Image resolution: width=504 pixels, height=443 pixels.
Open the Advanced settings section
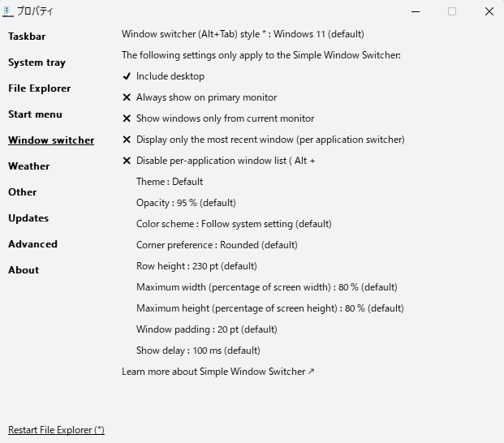[32, 244]
